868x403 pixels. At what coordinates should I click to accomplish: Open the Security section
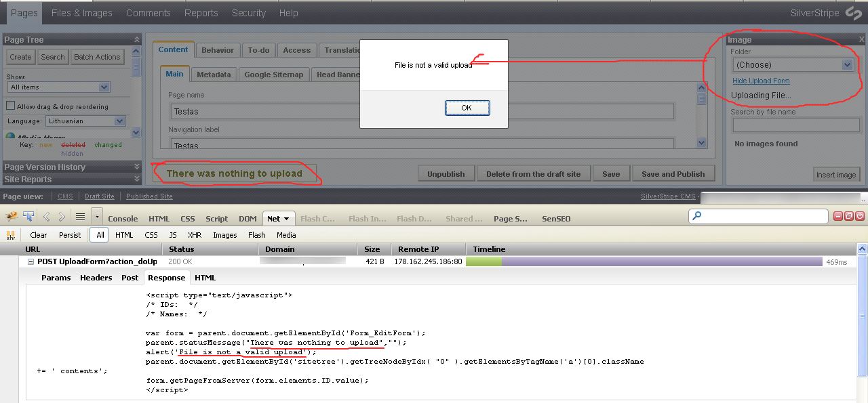point(249,13)
